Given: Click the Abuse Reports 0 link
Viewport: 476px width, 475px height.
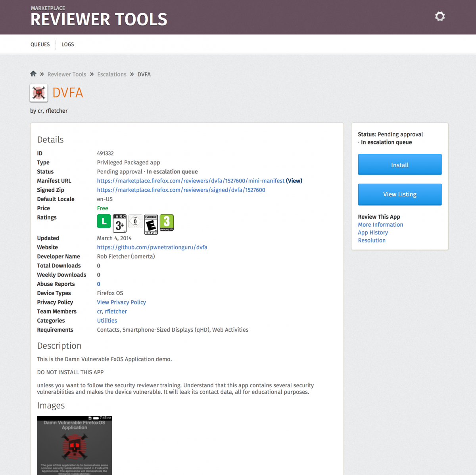Looking at the screenshot, I should pyautogui.click(x=99, y=284).
